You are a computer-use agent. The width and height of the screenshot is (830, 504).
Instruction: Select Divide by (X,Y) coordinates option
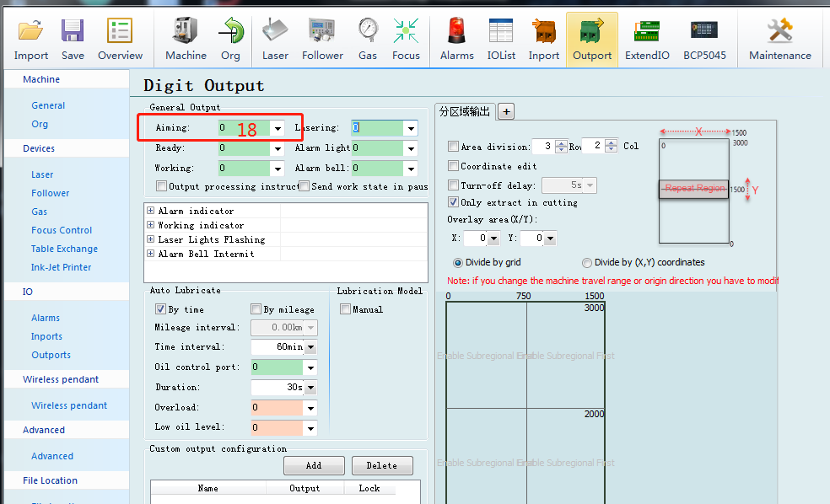(587, 262)
